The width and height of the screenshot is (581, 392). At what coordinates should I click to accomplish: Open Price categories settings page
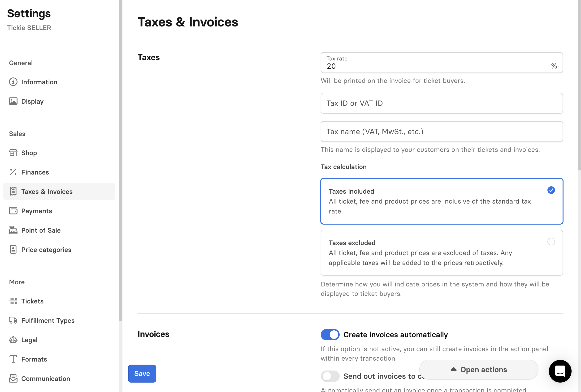click(46, 250)
